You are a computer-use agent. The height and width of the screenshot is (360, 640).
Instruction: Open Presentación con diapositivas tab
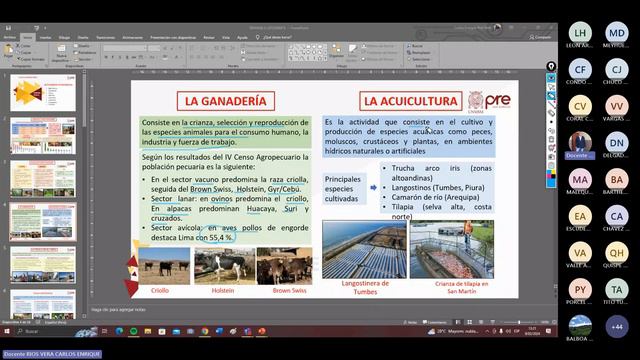point(173,37)
